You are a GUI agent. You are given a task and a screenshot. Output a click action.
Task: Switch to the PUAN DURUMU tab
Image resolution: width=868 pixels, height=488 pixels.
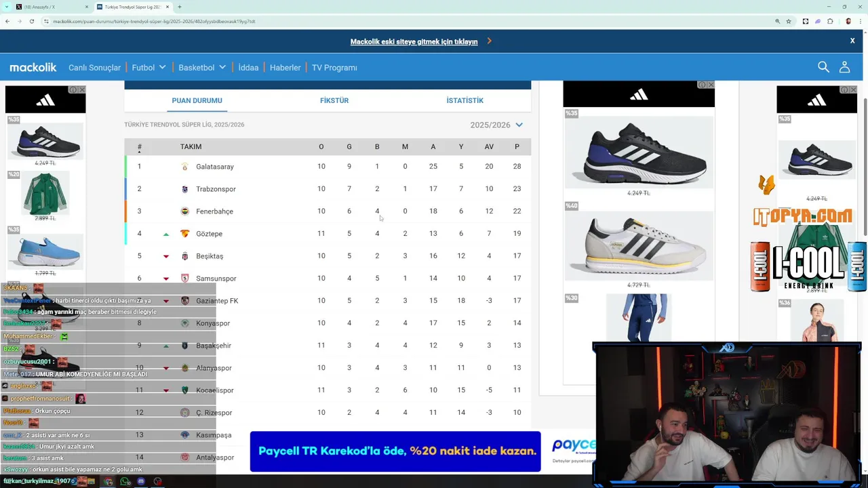(x=197, y=100)
